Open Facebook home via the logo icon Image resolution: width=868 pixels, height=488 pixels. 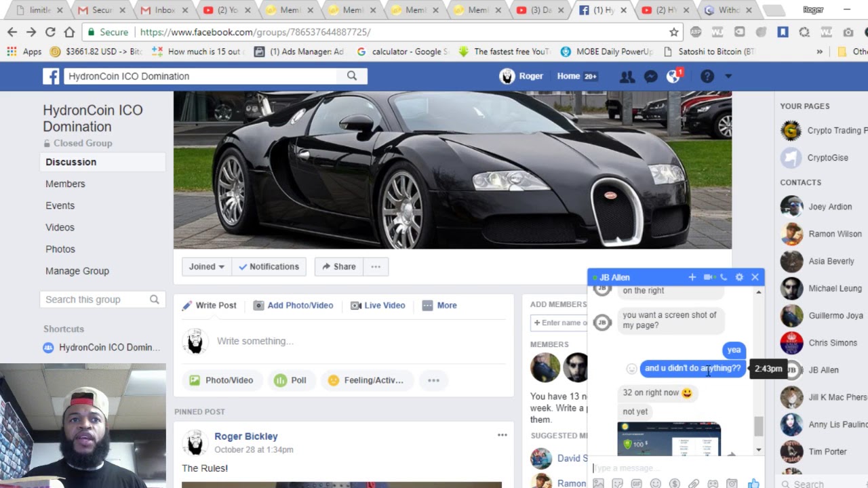[51, 77]
